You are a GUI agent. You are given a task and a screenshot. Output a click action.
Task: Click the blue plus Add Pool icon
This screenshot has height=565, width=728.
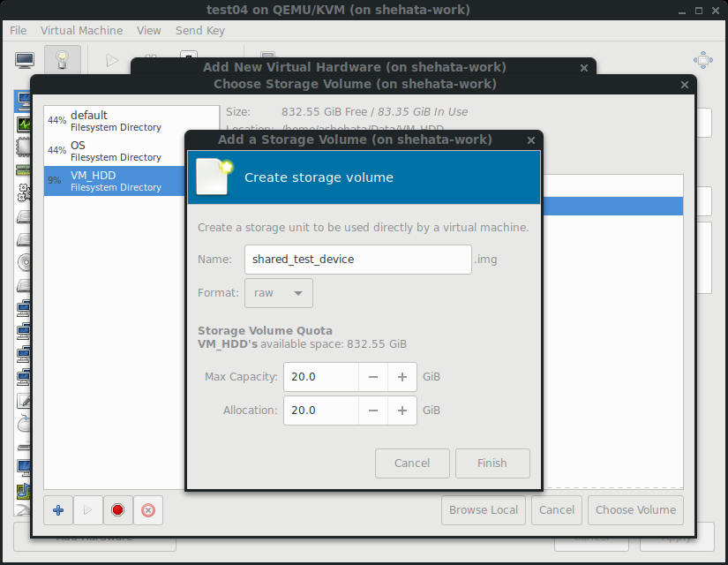58,509
